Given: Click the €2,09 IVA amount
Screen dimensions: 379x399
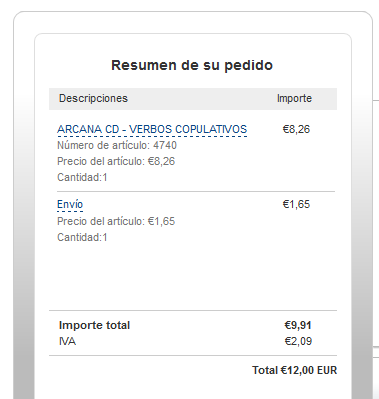Looking at the screenshot, I should (298, 341).
